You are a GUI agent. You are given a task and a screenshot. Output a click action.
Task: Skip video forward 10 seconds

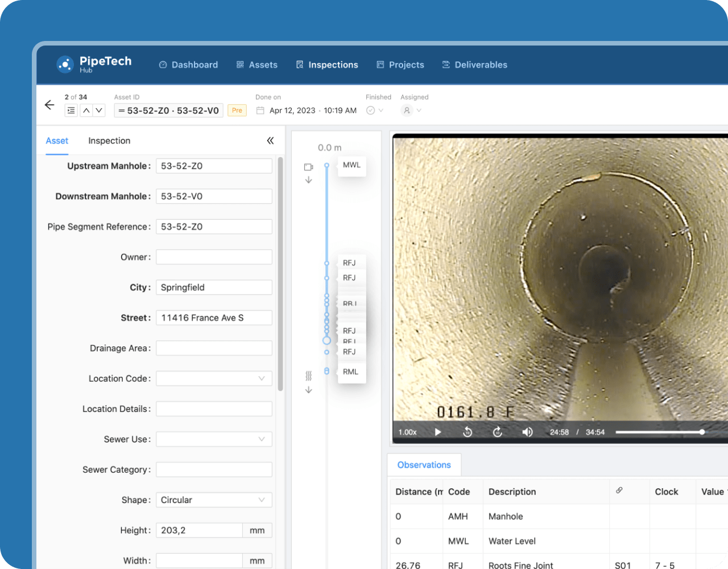[497, 432]
